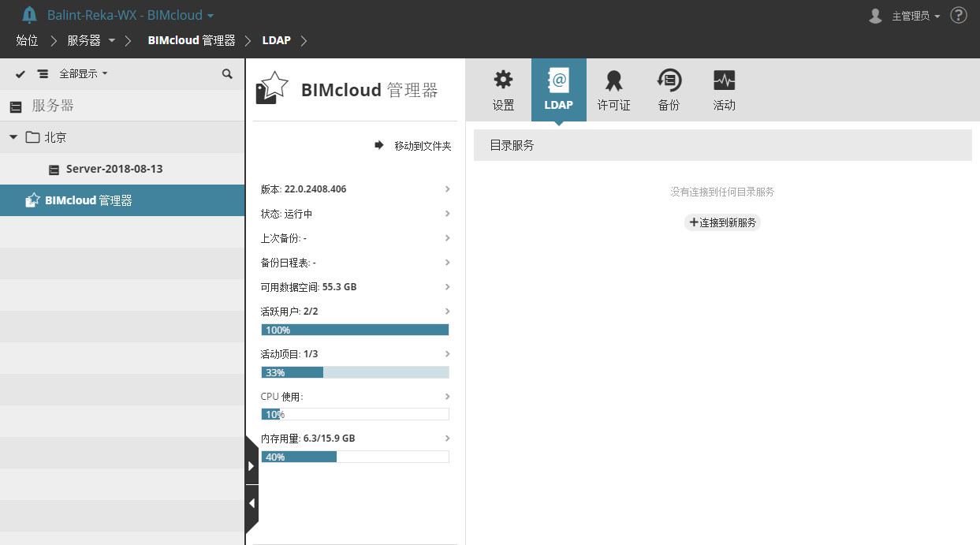The image size is (980, 545).
Task: Open the Balint-Reka-WX - BIMcloud dropdown
Action: (x=130, y=15)
